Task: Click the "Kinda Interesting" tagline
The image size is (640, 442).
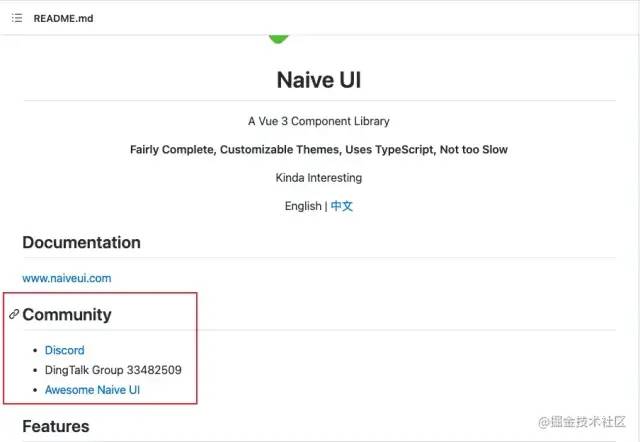Action: 319,178
